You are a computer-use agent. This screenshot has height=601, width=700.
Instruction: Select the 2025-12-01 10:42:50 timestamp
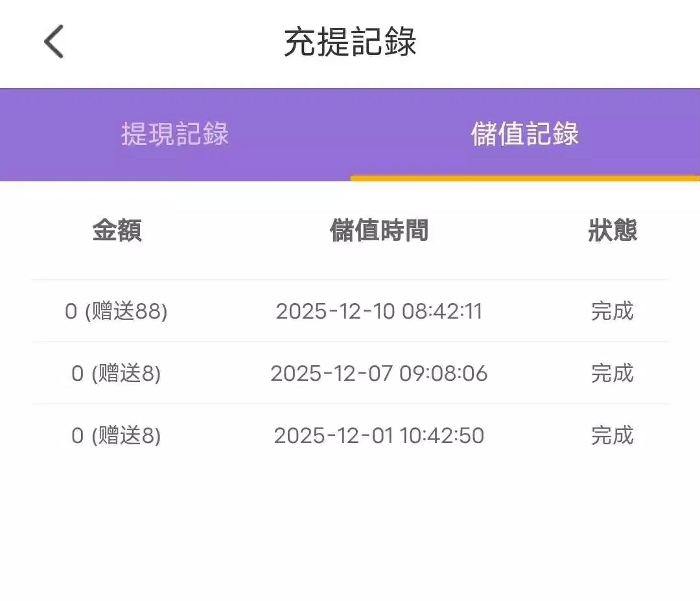(x=379, y=436)
